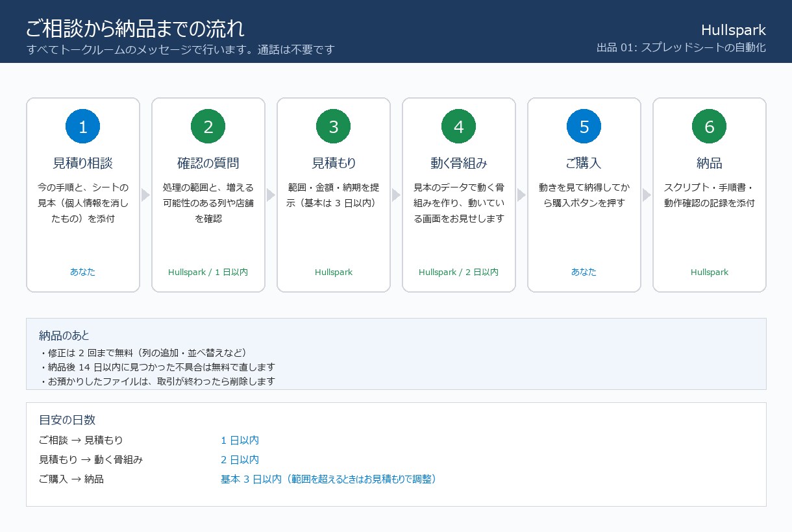
Task: Click the green step 4 number circle
Action: 459,127
